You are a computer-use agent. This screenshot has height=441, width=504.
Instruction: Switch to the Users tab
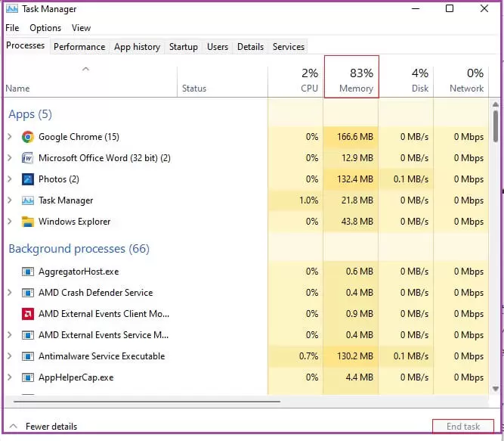(x=218, y=47)
